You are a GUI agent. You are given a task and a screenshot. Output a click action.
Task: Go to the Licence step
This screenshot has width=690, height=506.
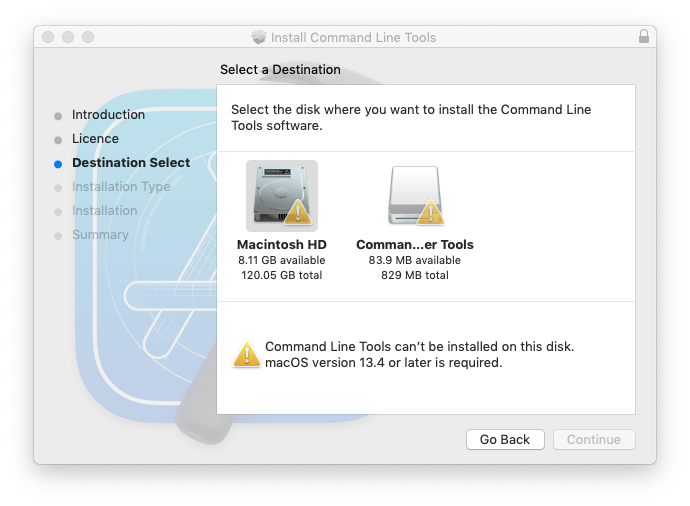(95, 139)
